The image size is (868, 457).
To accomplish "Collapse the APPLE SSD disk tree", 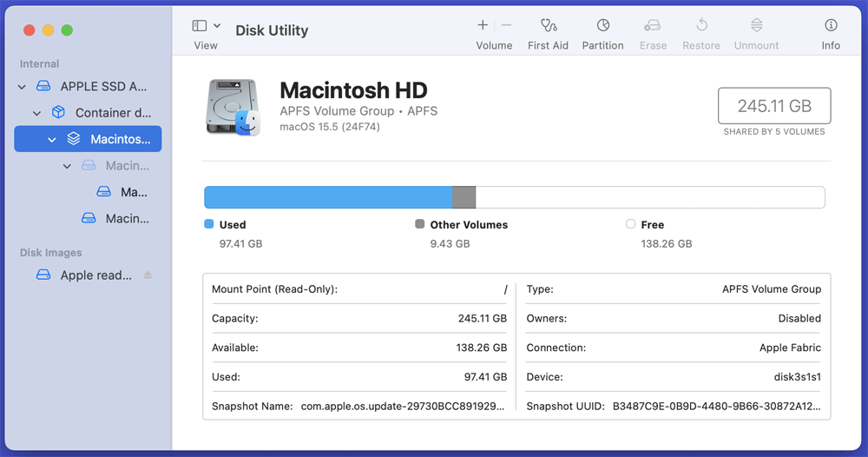I will [22, 87].
